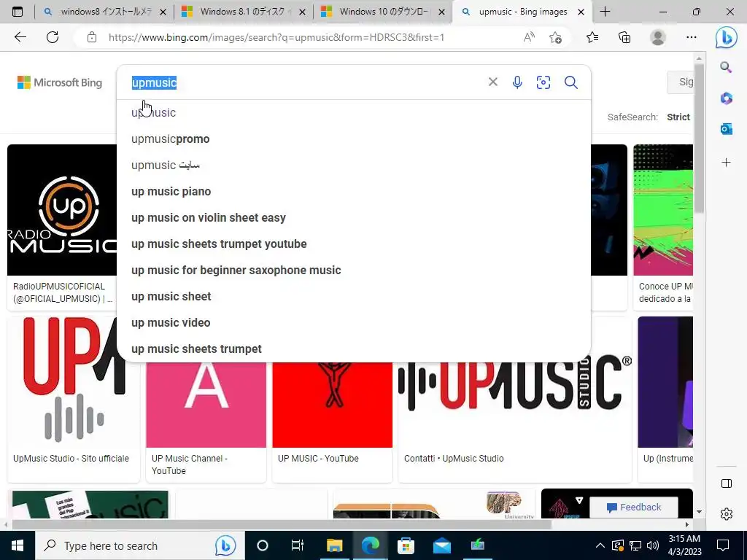Select suggestion 'up music sheet'

(x=354, y=296)
